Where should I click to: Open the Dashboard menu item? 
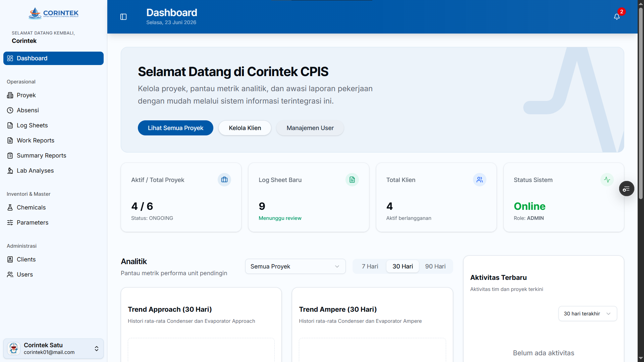point(53,58)
